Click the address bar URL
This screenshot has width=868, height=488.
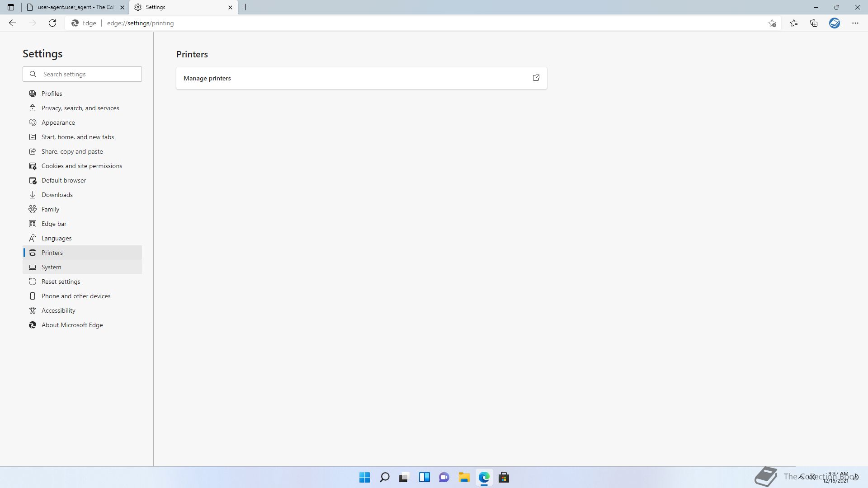coord(140,23)
